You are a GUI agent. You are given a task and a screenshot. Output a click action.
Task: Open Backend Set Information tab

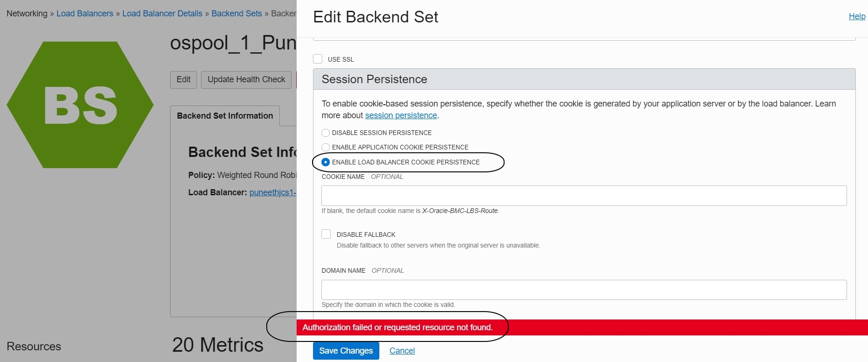tap(225, 116)
